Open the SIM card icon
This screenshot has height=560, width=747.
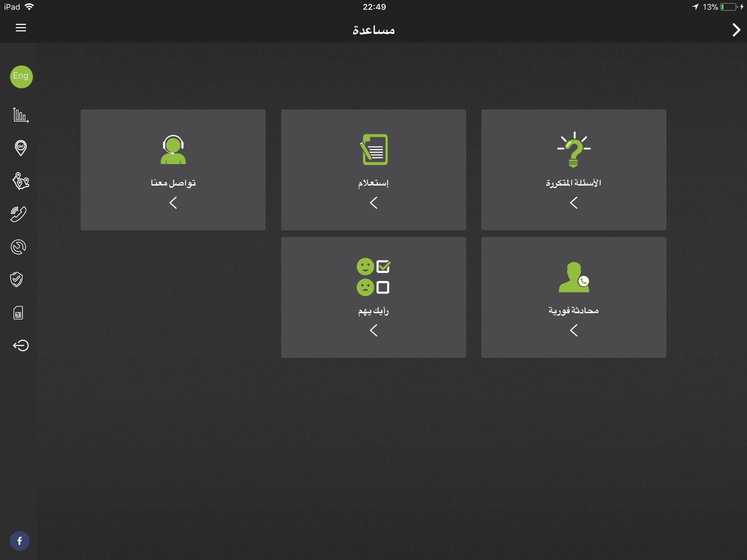pyautogui.click(x=18, y=313)
